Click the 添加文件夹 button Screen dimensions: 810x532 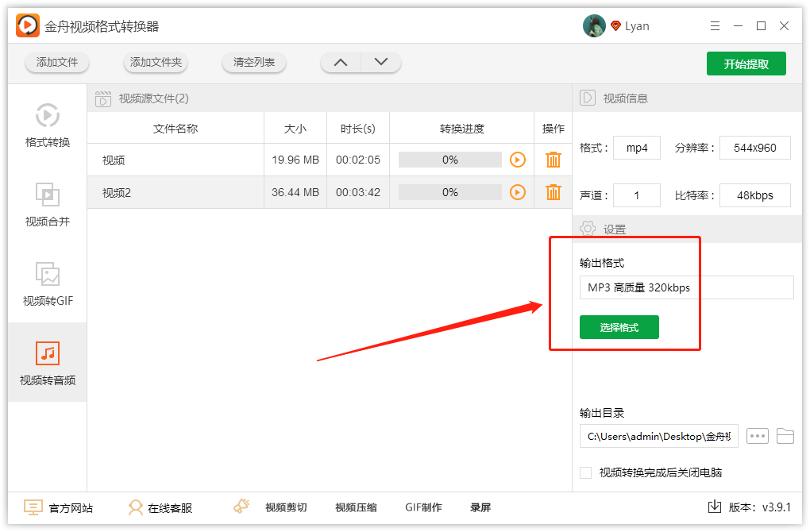pyautogui.click(x=156, y=63)
